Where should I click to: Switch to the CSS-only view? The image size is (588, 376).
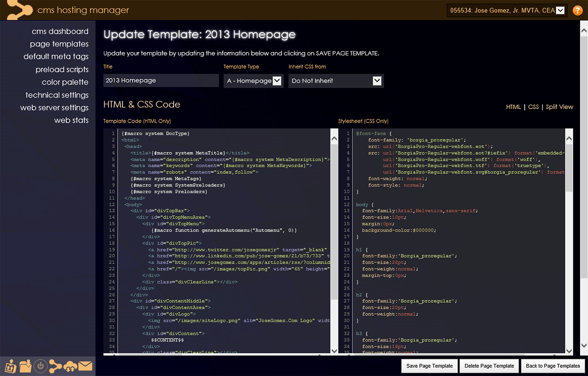[533, 107]
